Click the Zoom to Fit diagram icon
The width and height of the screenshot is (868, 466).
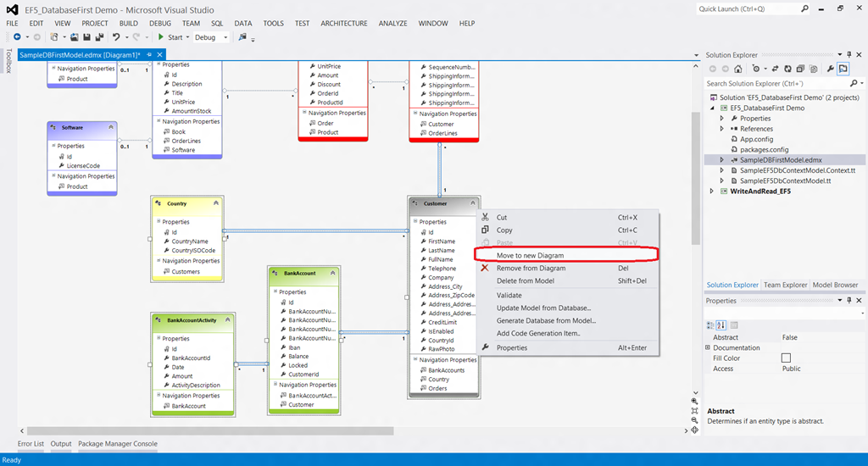pyautogui.click(x=695, y=411)
